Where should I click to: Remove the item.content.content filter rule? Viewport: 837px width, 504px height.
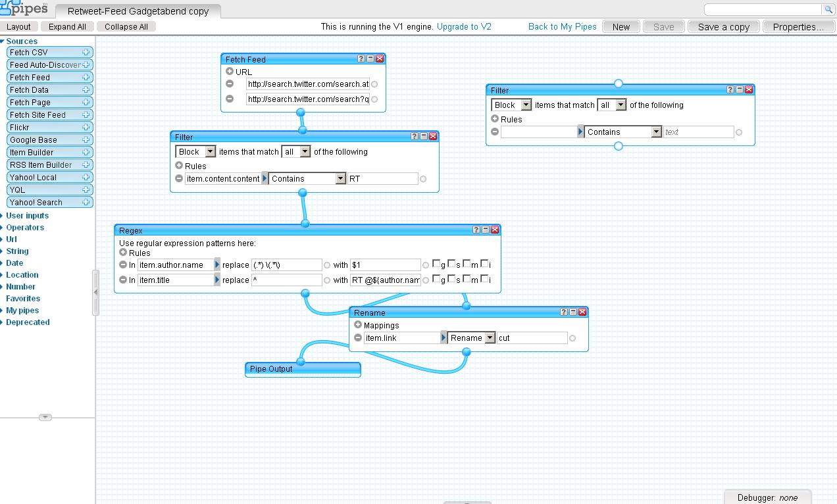tap(179, 178)
